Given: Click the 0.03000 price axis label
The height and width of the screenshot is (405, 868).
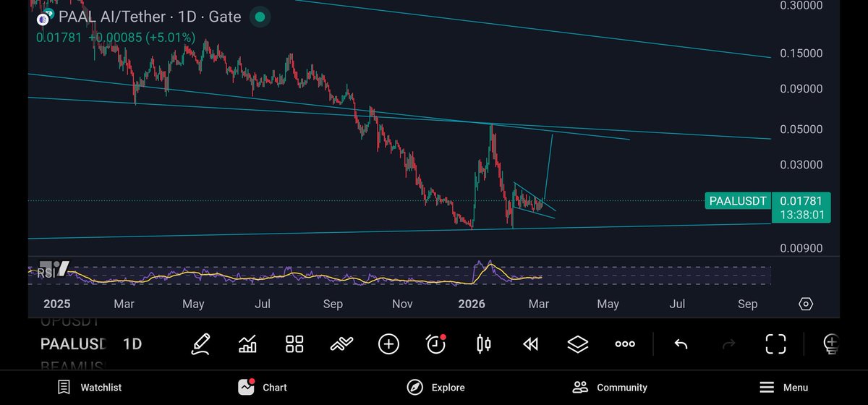Looking at the screenshot, I should [x=801, y=164].
